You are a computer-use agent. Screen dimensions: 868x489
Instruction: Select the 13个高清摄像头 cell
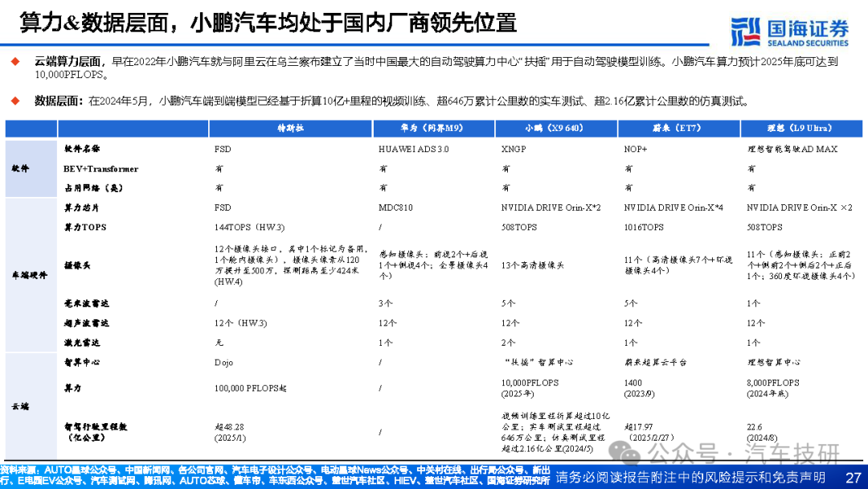pos(533,265)
